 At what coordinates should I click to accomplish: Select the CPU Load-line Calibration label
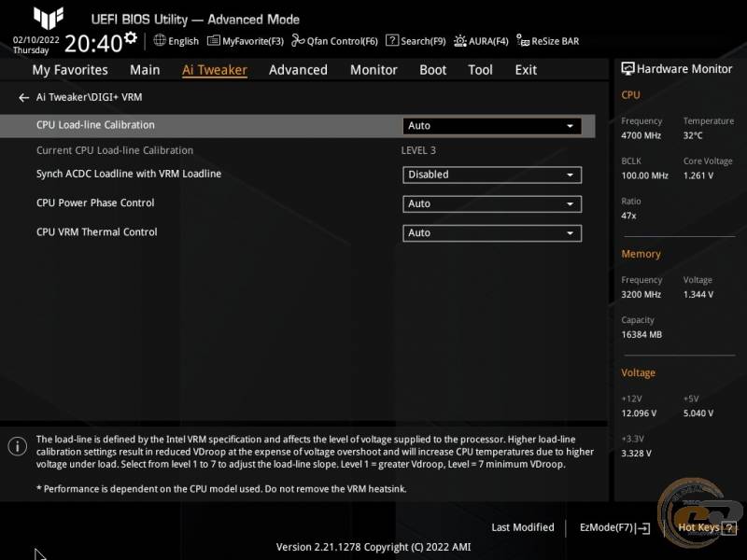click(95, 125)
